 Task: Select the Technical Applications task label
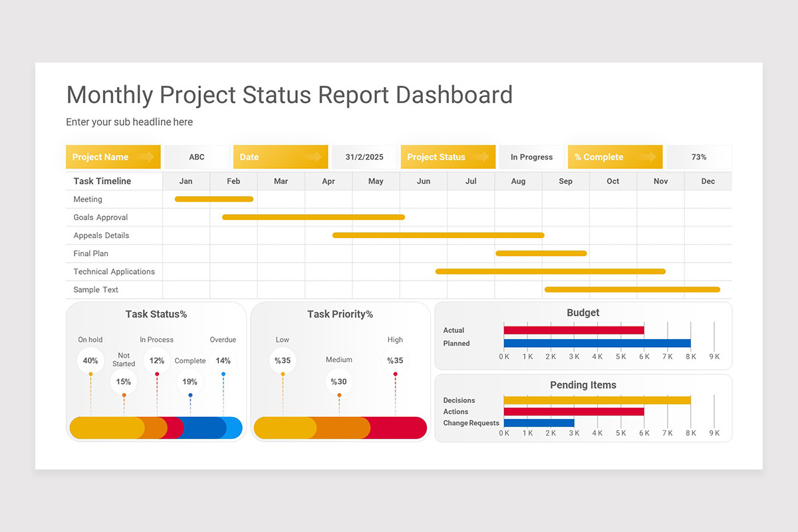113,271
